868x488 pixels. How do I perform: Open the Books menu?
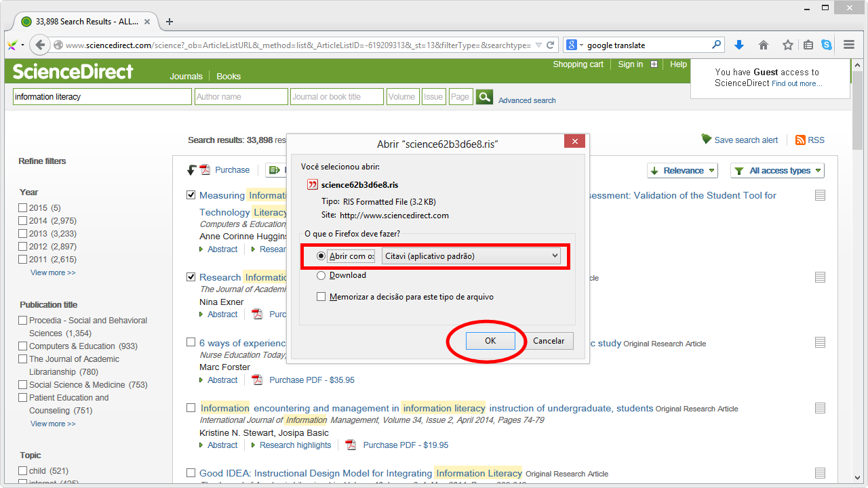point(229,77)
